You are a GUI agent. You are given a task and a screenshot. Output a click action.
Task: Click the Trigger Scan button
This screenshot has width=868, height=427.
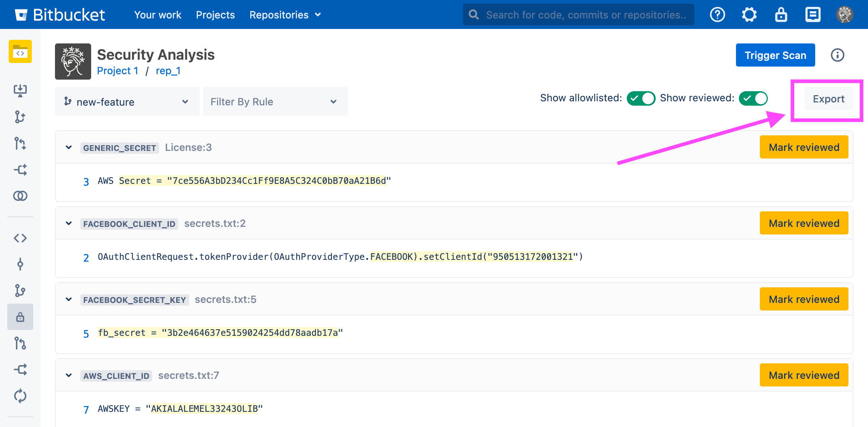tap(775, 55)
